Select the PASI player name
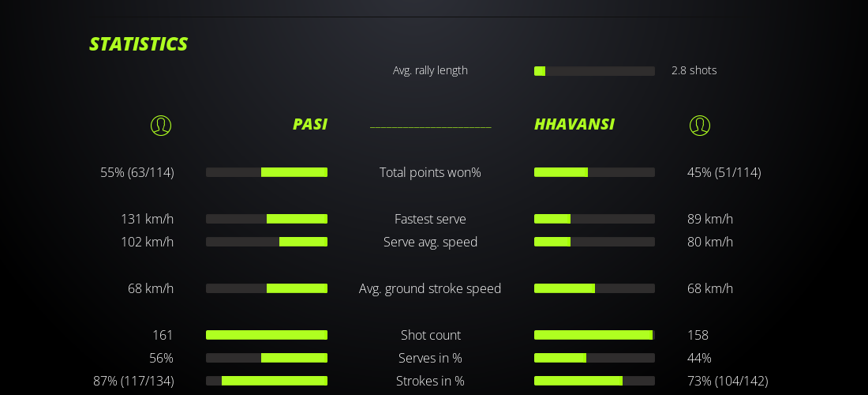The height and width of the screenshot is (395, 868). pyautogui.click(x=310, y=124)
